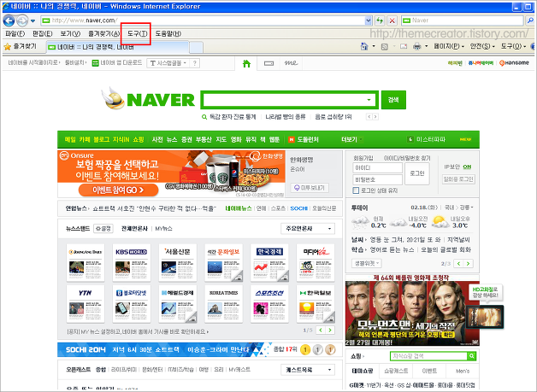The width and height of the screenshot is (537, 392).
Task: Click in the 비밀번호 input field
Action: pos(377,179)
